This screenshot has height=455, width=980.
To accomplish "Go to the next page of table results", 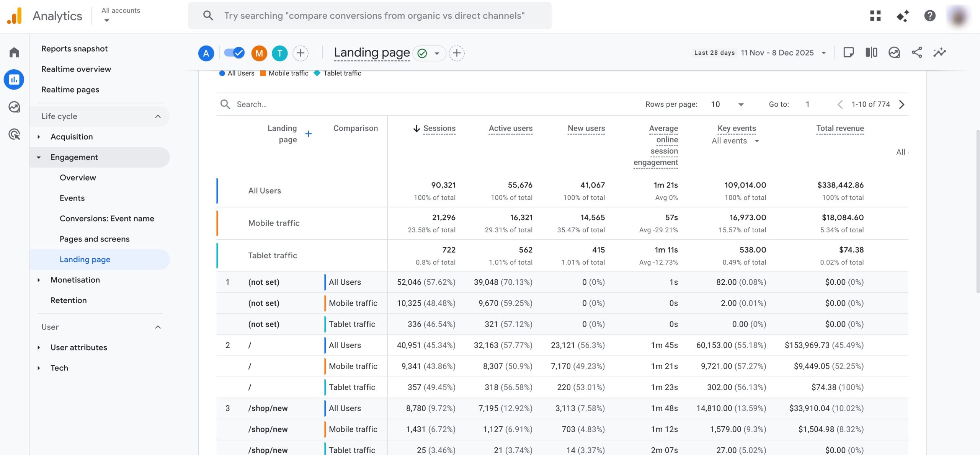I will 902,104.
